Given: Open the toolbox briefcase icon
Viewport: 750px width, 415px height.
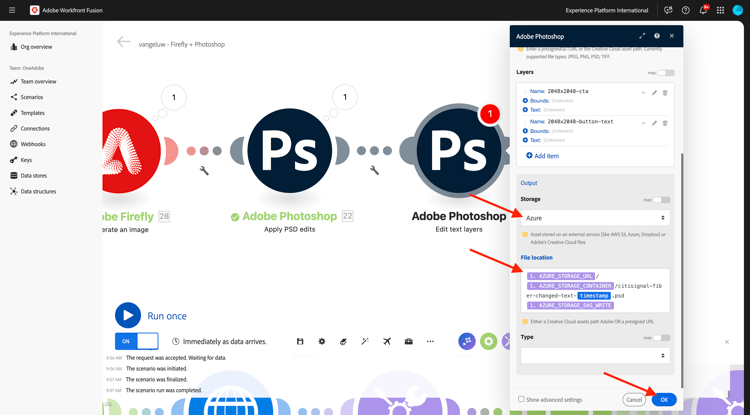Looking at the screenshot, I should click(408, 341).
